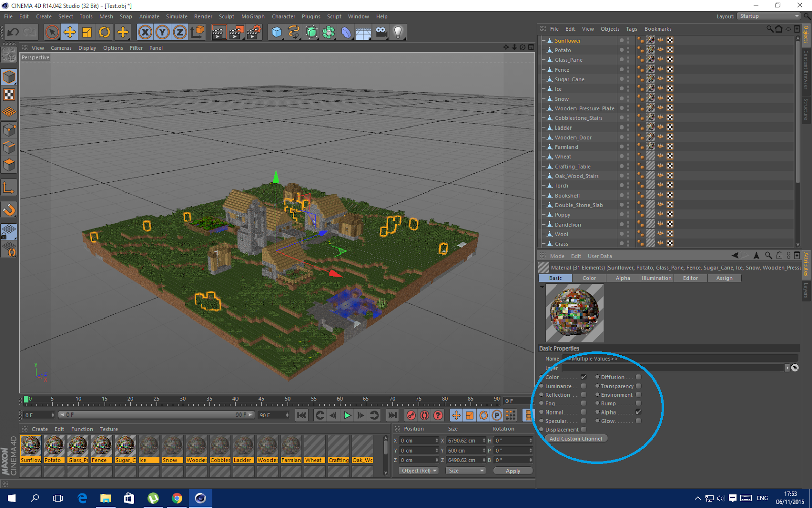Click the light bulb Light icon
The height and width of the screenshot is (508, 812).
398,33
